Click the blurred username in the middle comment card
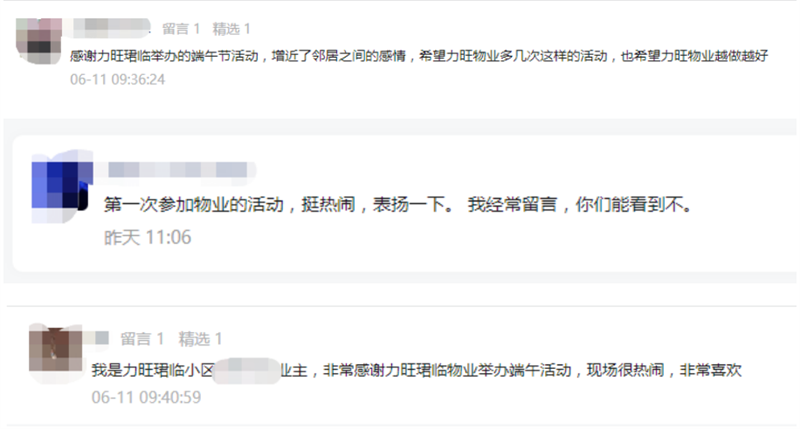 (x=177, y=170)
